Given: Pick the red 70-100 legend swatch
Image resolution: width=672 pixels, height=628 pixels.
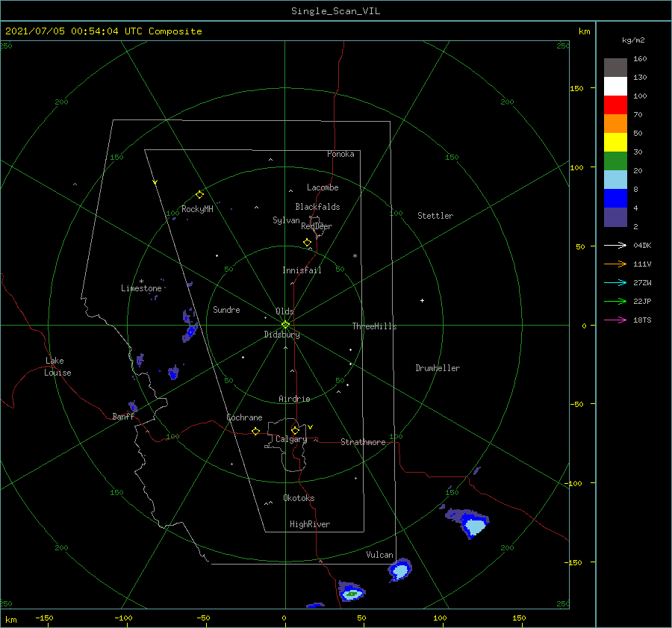Looking at the screenshot, I should (x=615, y=105).
